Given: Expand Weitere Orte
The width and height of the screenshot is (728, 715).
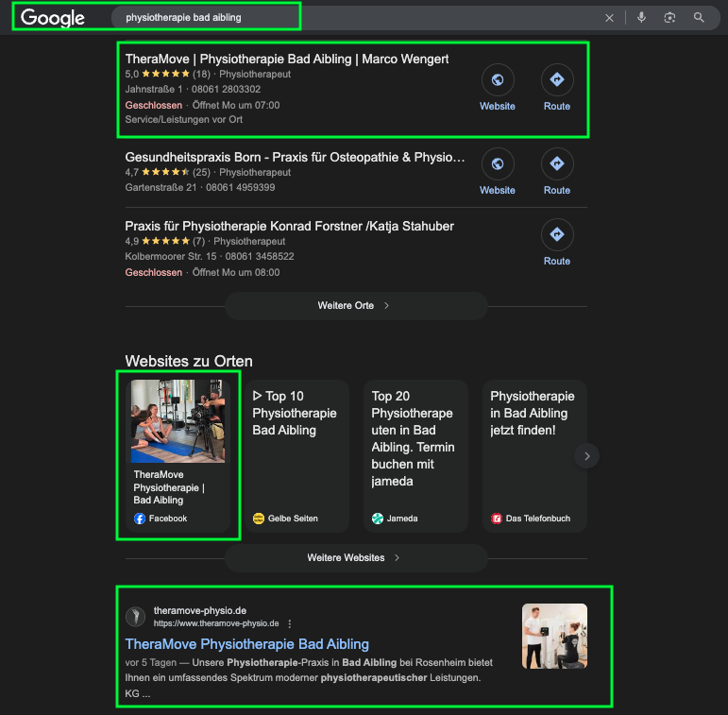Looking at the screenshot, I should [356, 305].
